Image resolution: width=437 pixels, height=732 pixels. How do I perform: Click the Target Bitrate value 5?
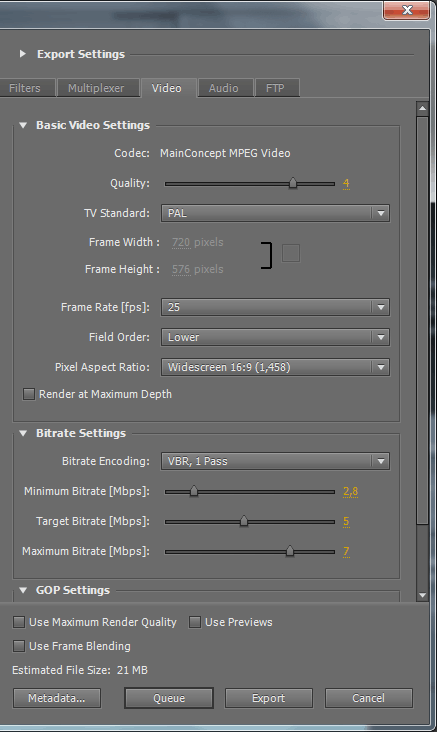pos(346,521)
